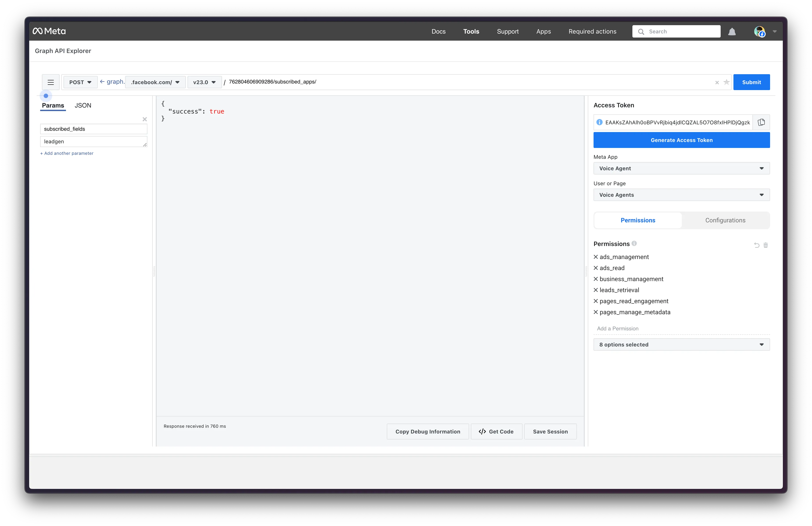This screenshot has height=526, width=812.
Task: Click the right panel splitter handle
Action: [x=586, y=271]
